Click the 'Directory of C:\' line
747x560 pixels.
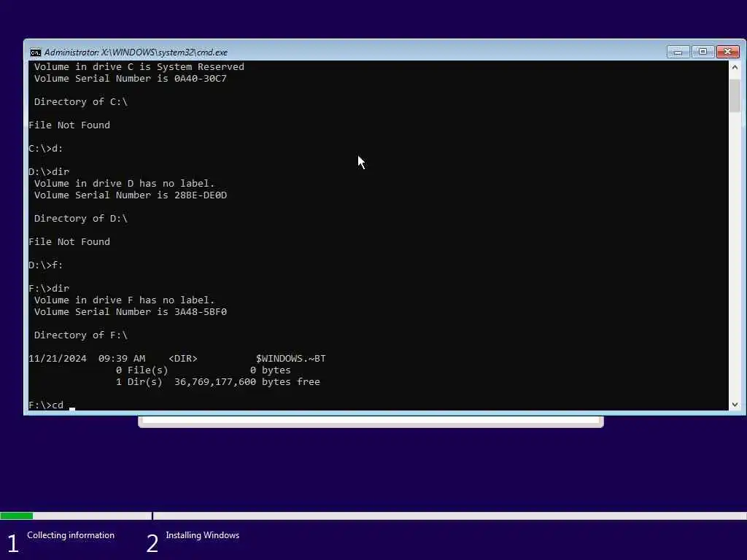[x=80, y=102]
